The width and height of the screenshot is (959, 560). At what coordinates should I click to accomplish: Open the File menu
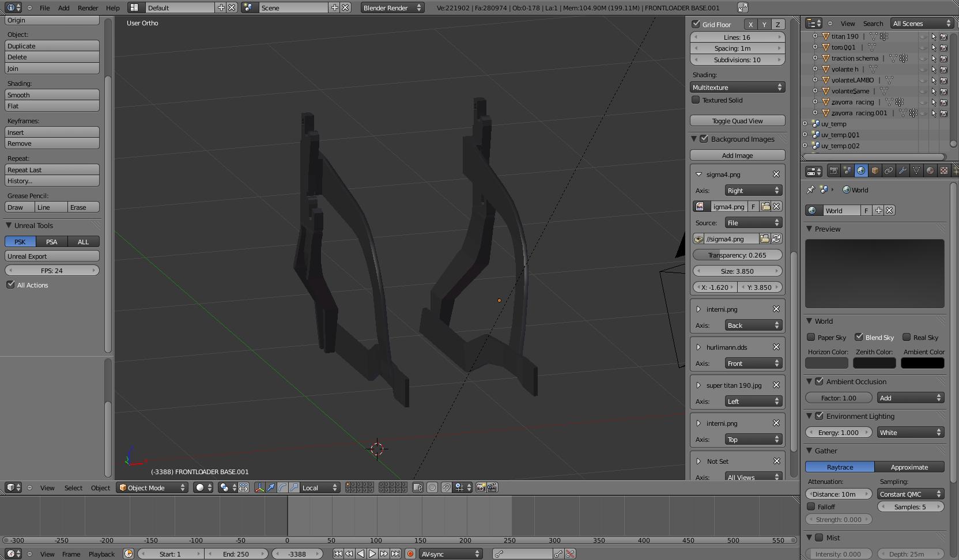[x=44, y=8]
